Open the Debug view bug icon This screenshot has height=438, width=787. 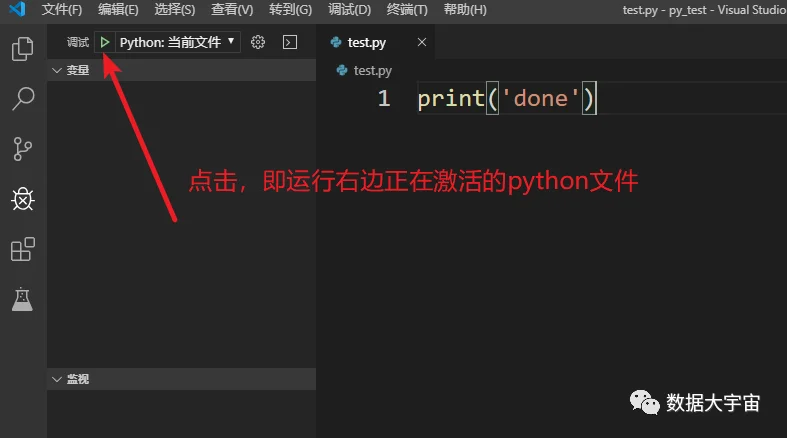[23, 199]
